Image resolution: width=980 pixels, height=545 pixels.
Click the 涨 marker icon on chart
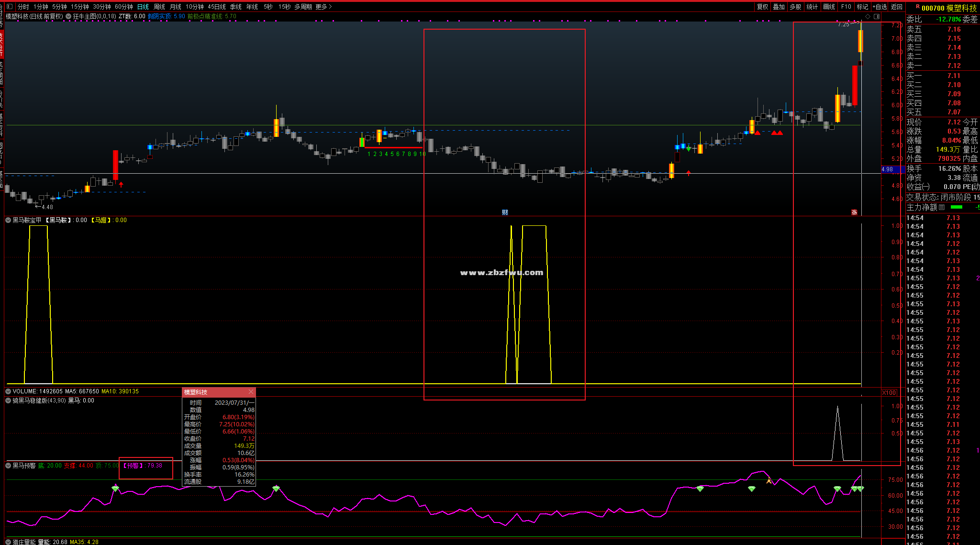pos(854,212)
